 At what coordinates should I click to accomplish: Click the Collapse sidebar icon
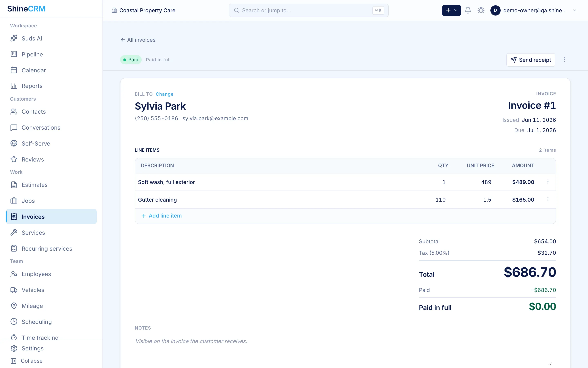(x=14, y=361)
